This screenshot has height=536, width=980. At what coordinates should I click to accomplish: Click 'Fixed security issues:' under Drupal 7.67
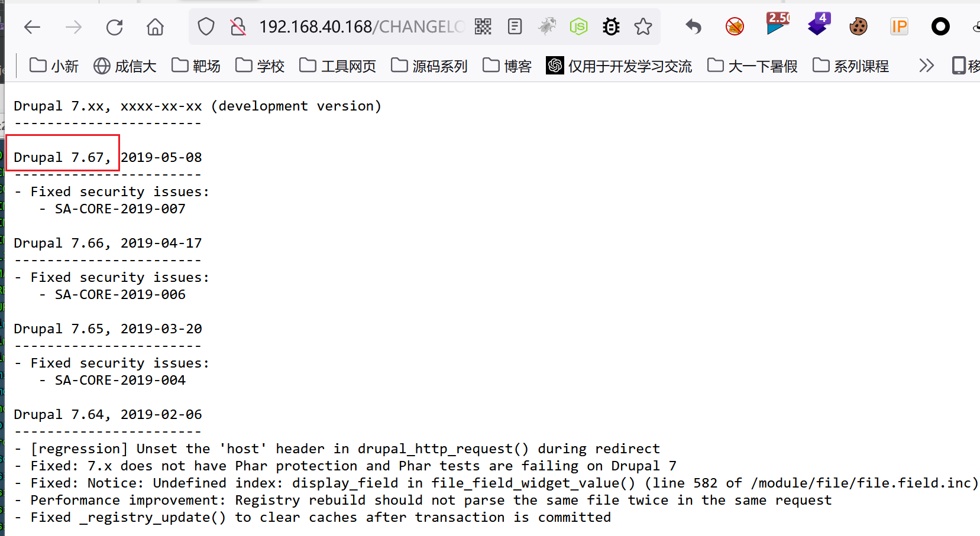120,191
